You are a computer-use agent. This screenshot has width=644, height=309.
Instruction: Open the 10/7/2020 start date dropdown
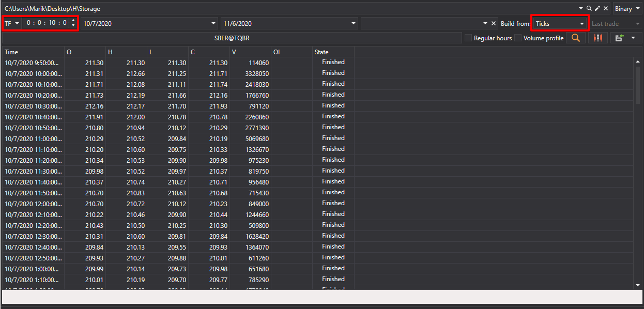point(213,23)
